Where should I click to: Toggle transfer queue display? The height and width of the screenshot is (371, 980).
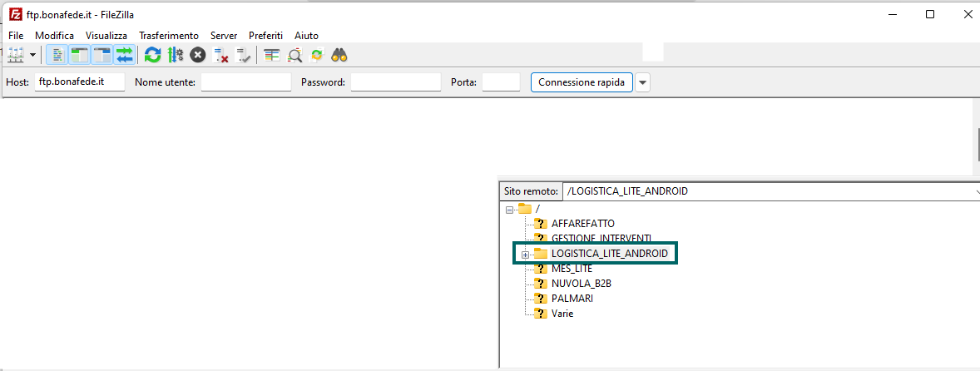pos(125,55)
